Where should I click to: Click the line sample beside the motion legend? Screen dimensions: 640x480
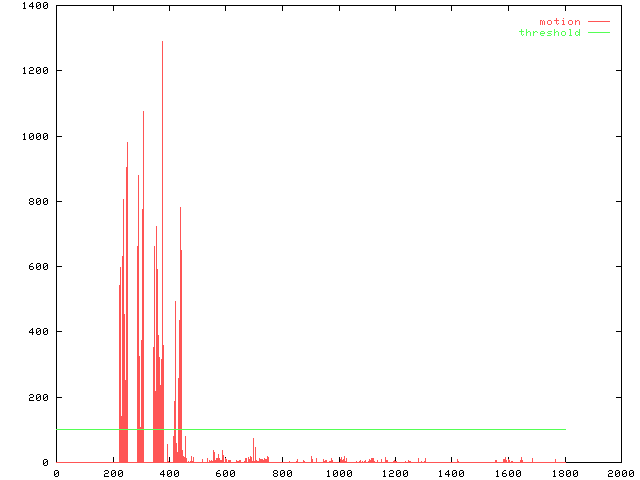(x=598, y=21)
